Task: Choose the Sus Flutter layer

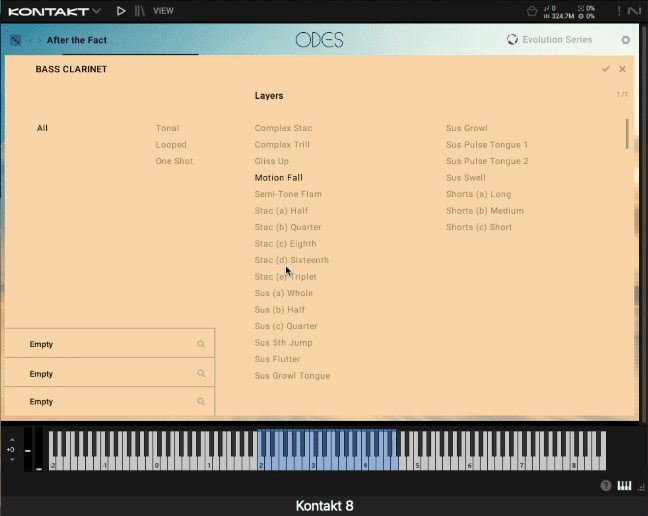Action: point(277,359)
